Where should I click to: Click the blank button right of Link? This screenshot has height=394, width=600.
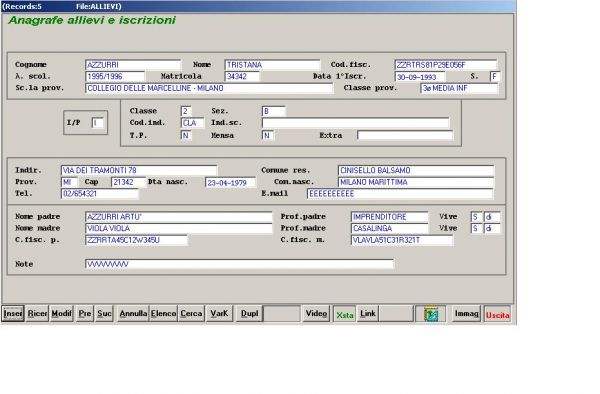(396, 314)
